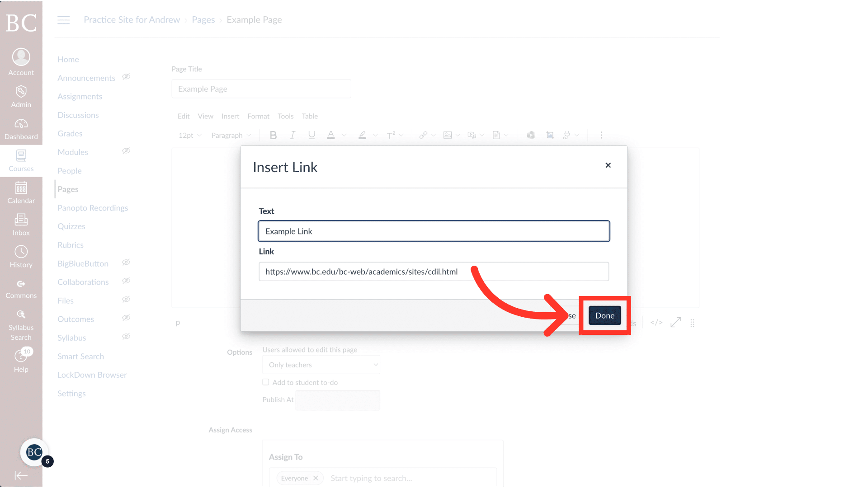Apply underline formatting

311,135
